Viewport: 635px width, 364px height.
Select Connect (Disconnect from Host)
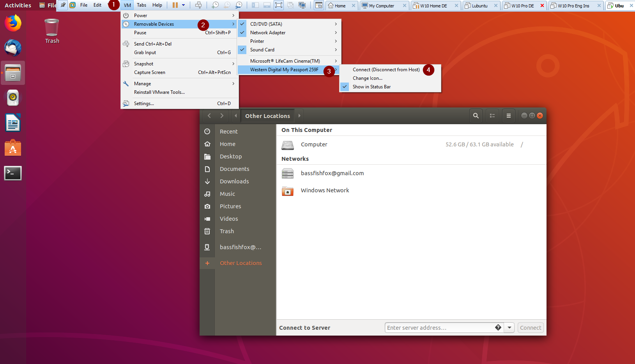click(x=386, y=69)
